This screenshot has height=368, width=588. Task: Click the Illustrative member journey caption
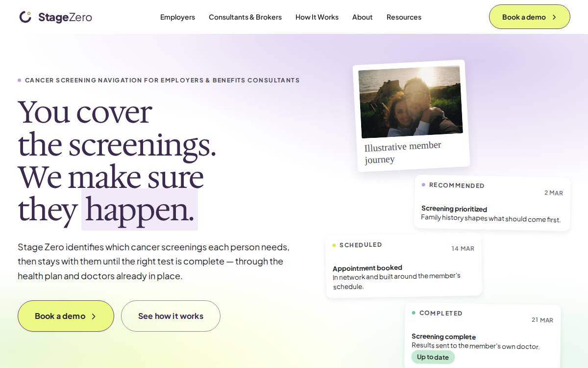(x=403, y=153)
